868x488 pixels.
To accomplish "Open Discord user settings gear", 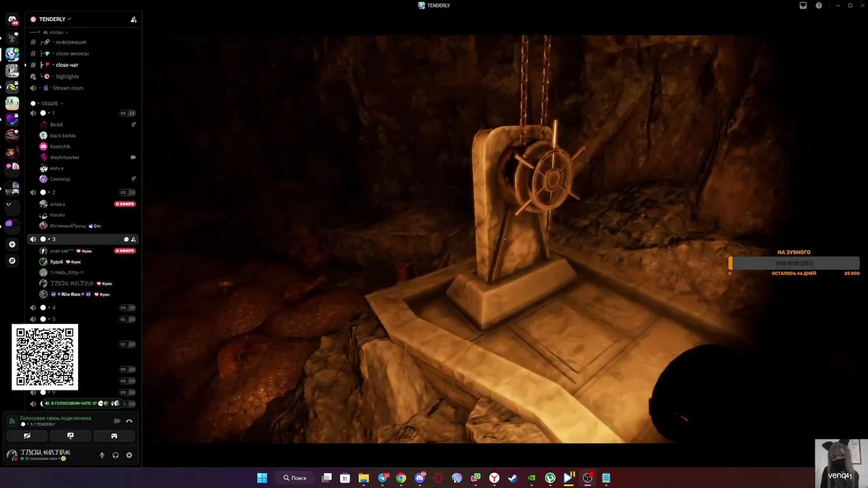I will tap(129, 455).
